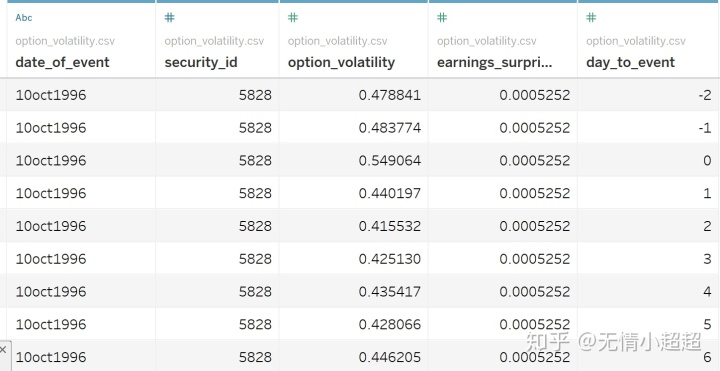Click security_id 5828 in the 0.483774 row
This screenshot has width=720, height=371.
pyautogui.click(x=255, y=128)
